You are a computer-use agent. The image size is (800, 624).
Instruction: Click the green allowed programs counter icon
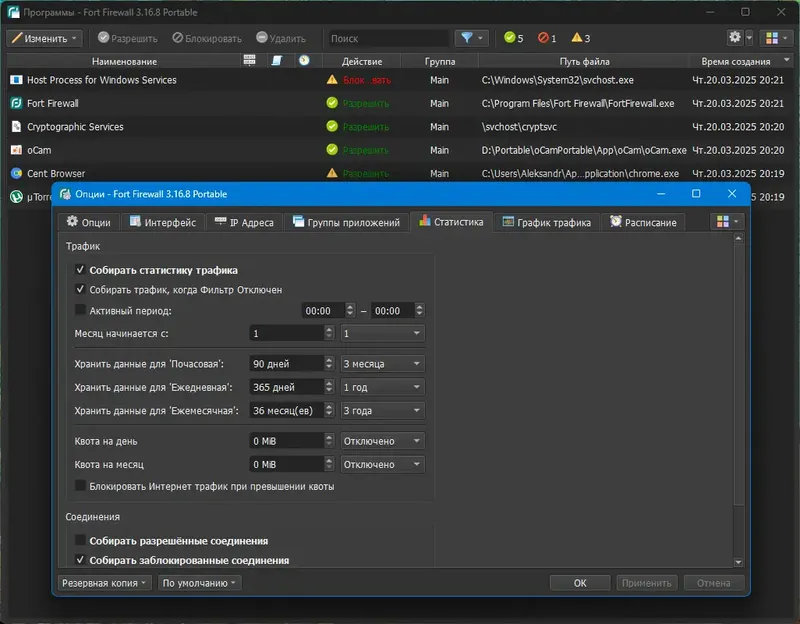click(509, 38)
